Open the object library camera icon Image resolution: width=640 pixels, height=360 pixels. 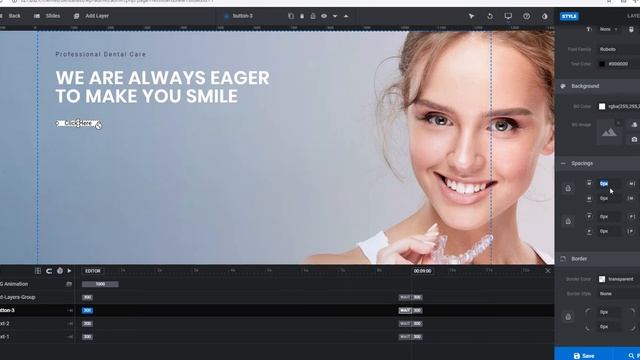coord(634,140)
